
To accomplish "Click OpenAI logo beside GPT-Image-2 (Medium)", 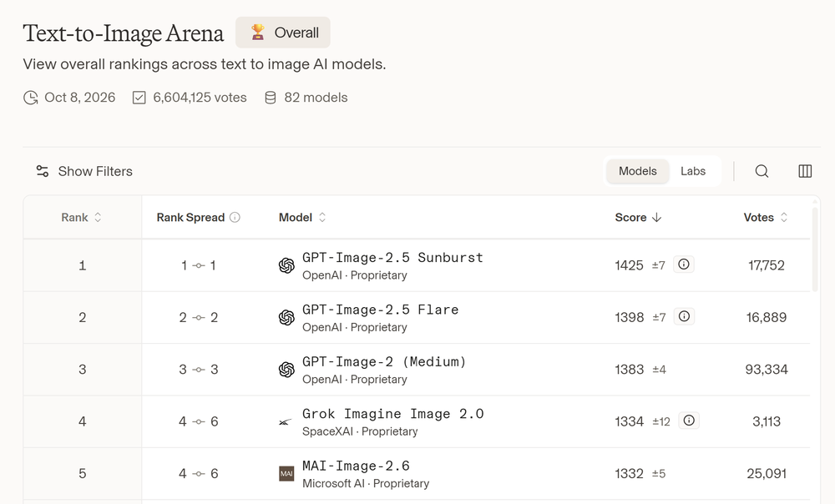I will pos(286,370).
